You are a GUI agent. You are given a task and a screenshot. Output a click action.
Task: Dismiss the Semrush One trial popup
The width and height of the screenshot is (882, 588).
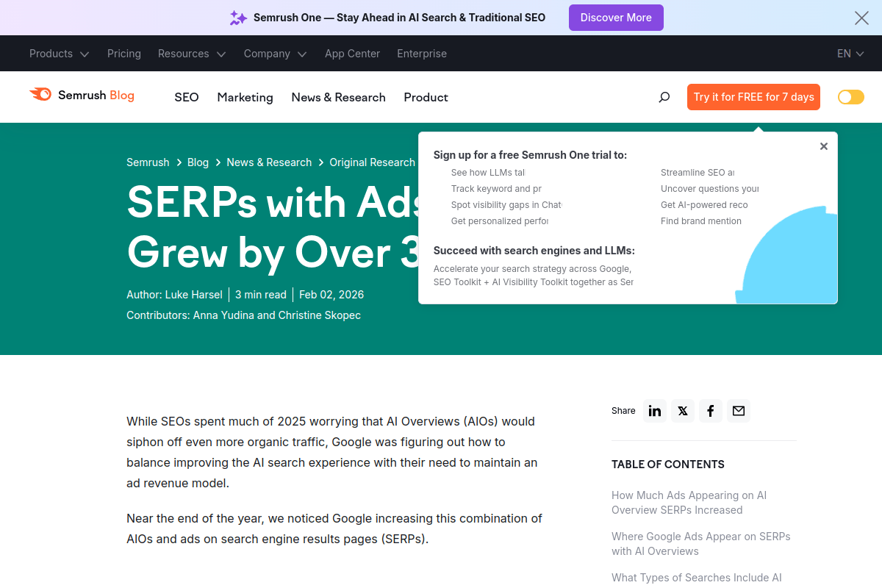point(823,146)
